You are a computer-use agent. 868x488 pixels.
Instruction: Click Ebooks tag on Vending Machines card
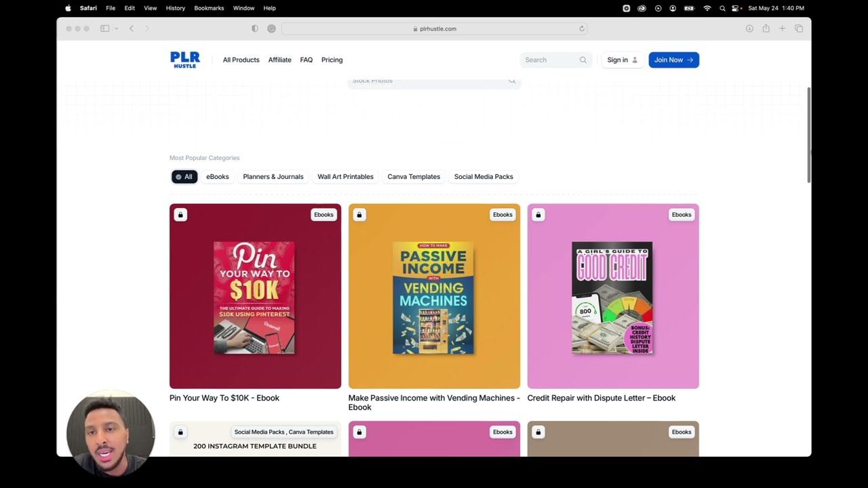[x=502, y=215]
